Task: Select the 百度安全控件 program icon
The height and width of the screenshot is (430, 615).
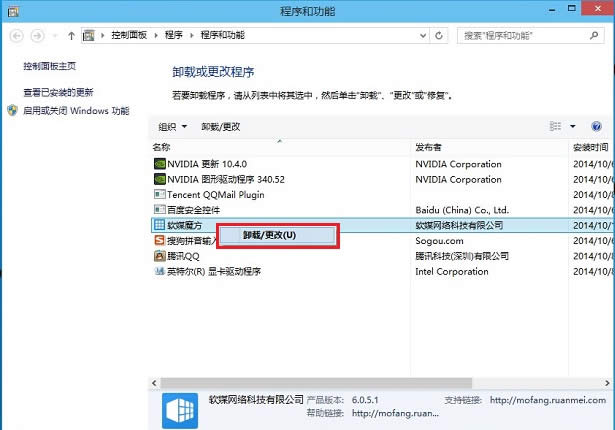Action: pos(158,210)
